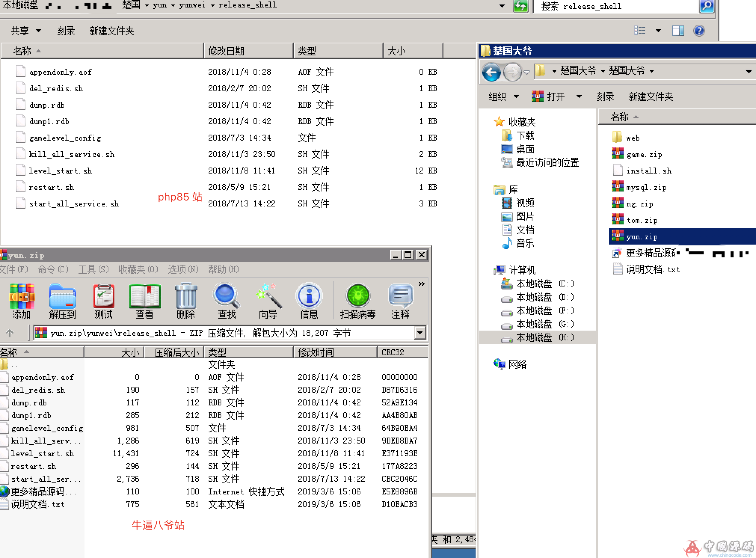This screenshot has width=756, height=558.
Task: Select 本地磁盘 (C:) in navigation tree
Action: [x=538, y=283]
